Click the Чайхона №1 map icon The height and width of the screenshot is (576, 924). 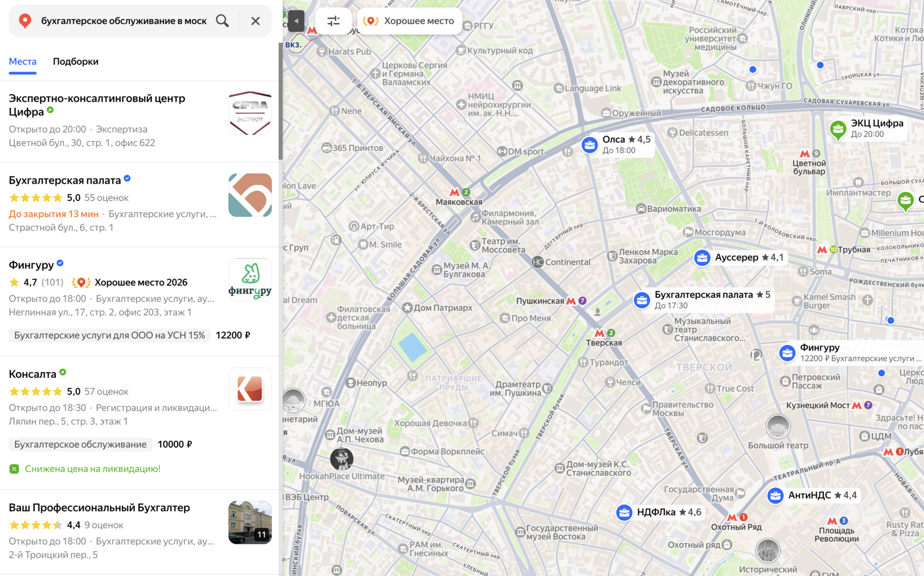(423, 158)
